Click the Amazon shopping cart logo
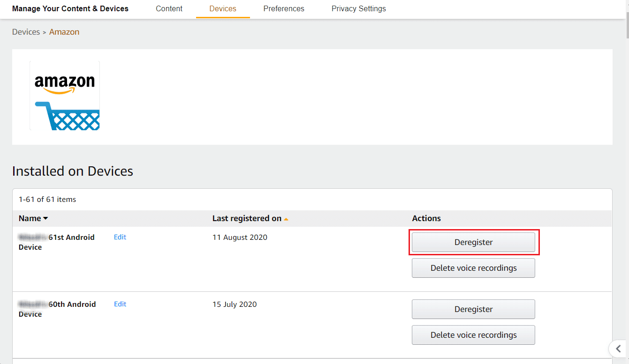The height and width of the screenshot is (364, 629). tap(64, 95)
